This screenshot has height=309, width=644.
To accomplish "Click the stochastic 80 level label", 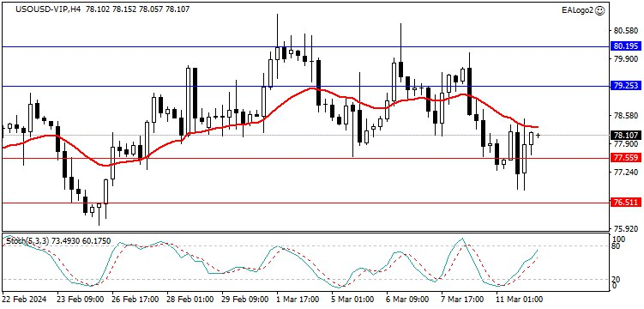I will tap(615, 246).
